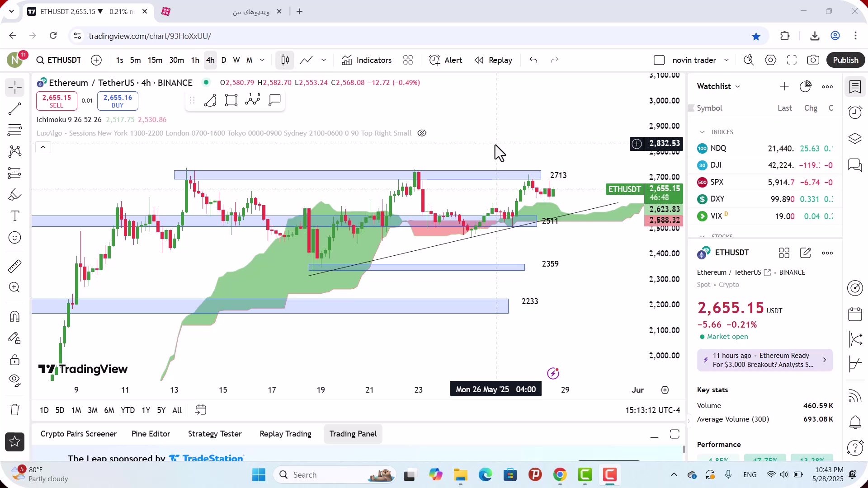Open timezone 15:13:12 UTC-4 menu
Image resolution: width=868 pixels, height=488 pixels.
[x=652, y=410]
